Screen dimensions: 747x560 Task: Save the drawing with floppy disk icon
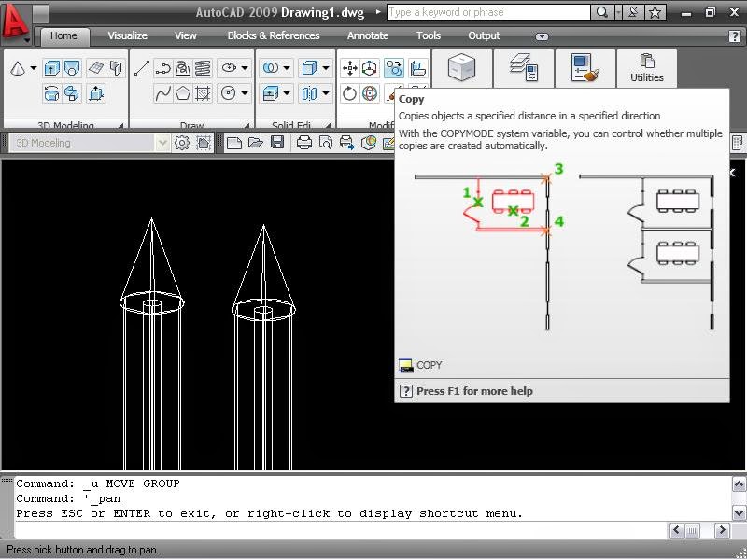click(x=277, y=143)
